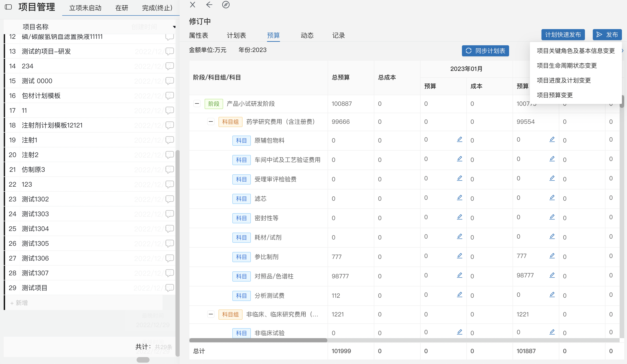This screenshot has width=627, height=364.
Task: Edit January budget for 原辅包物料
Action: (460, 140)
